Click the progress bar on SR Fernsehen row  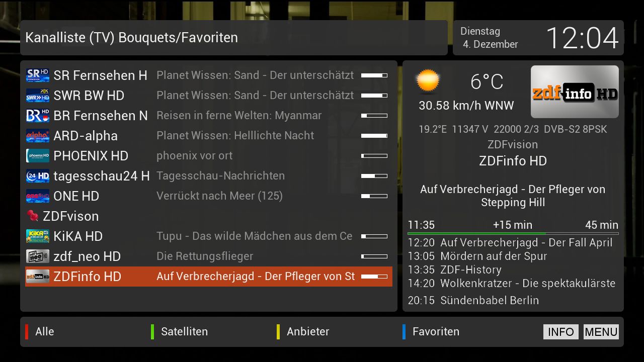point(374,75)
